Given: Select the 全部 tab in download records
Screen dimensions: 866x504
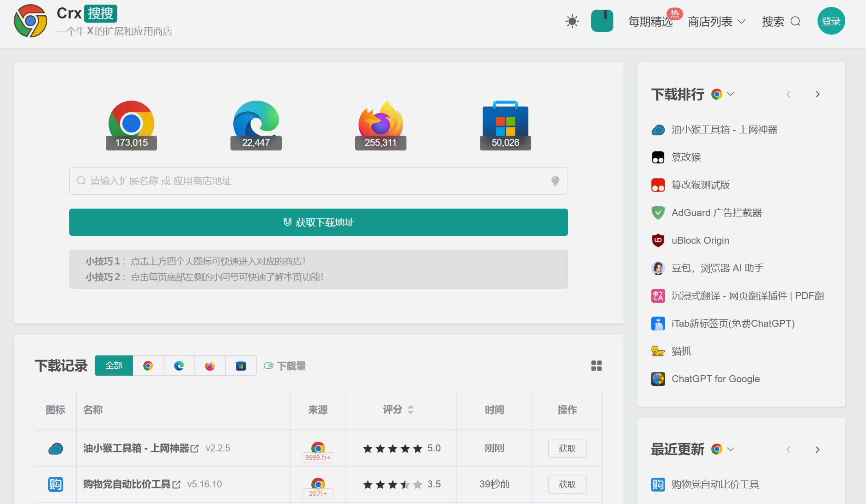Looking at the screenshot, I should tap(114, 366).
